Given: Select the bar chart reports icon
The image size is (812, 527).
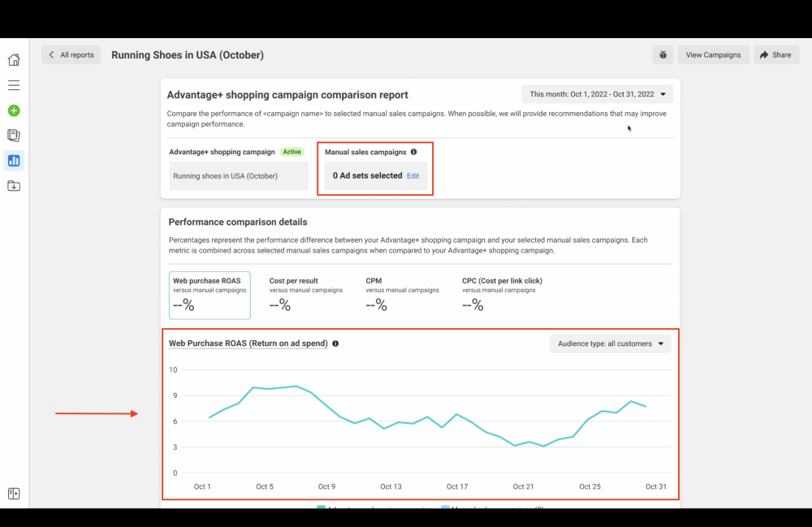Looking at the screenshot, I should (14, 161).
